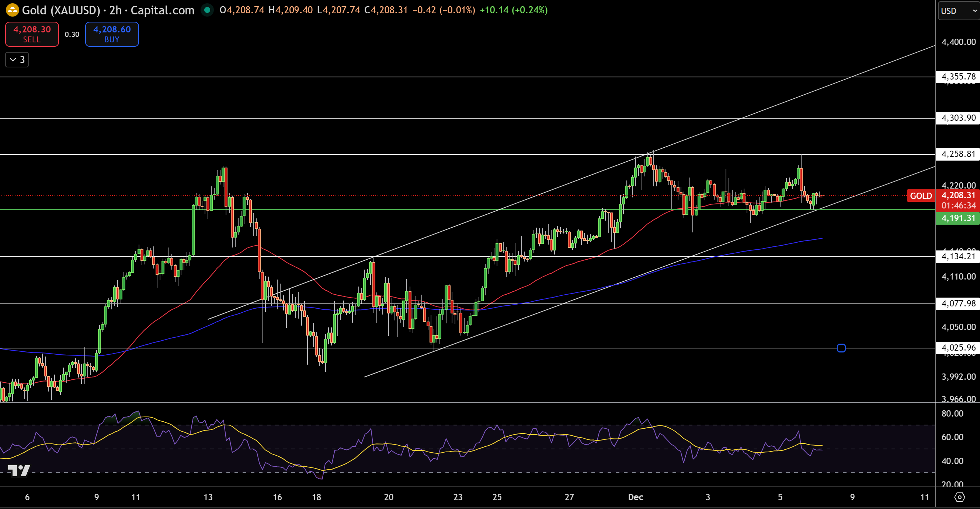
Task: Select the blue square line handle
Action: pyautogui.click(x=841, y=348)
